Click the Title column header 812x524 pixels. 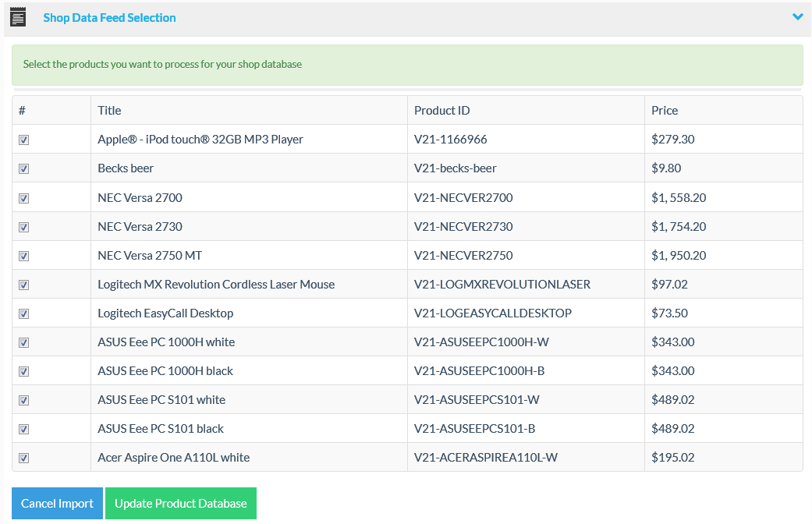tap(109, 111)
